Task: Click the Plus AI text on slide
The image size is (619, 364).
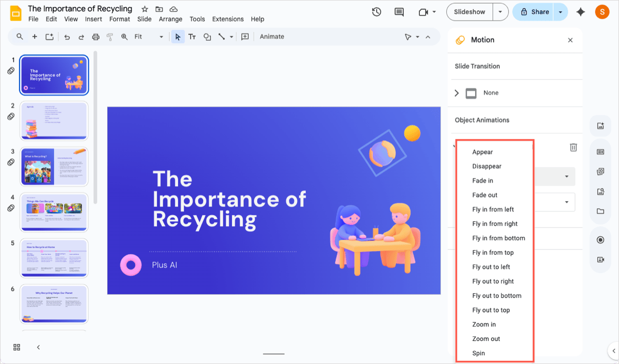Action: (x=165, y=265)
